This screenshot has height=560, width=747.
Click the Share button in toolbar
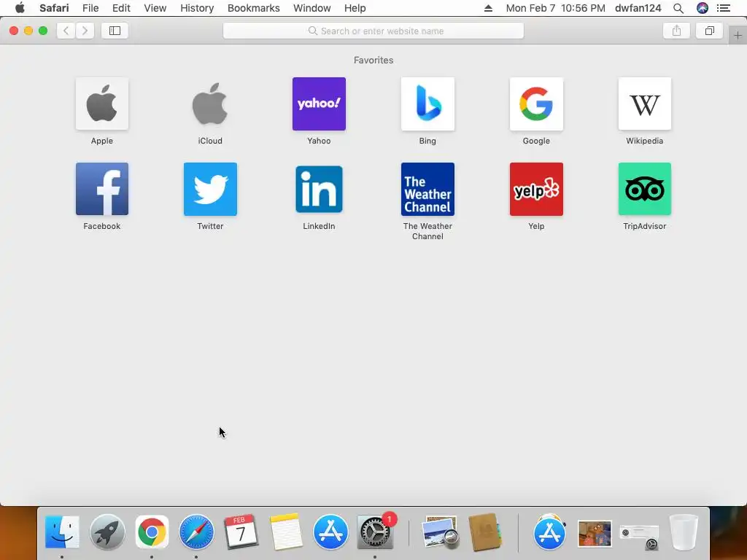(x=676, y=31)
